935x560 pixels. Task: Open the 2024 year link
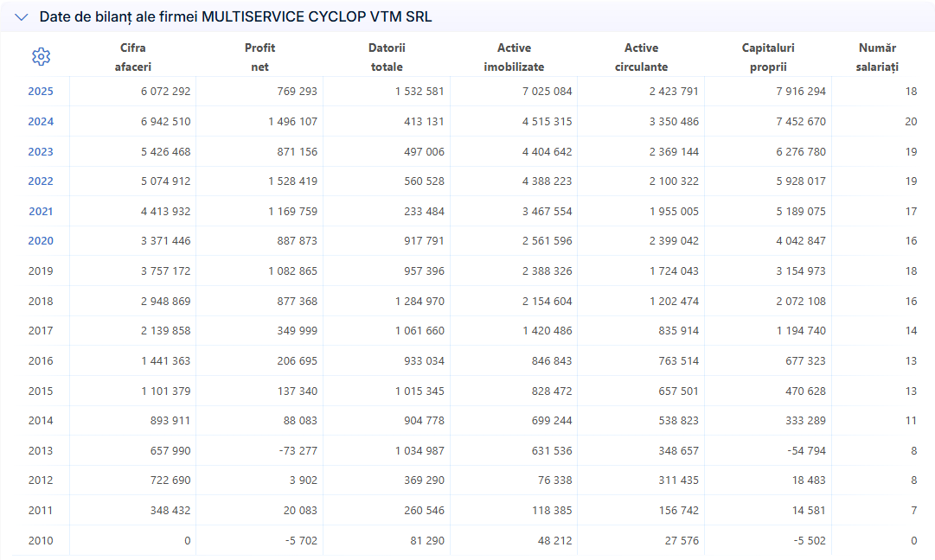[x=41, y=122]
